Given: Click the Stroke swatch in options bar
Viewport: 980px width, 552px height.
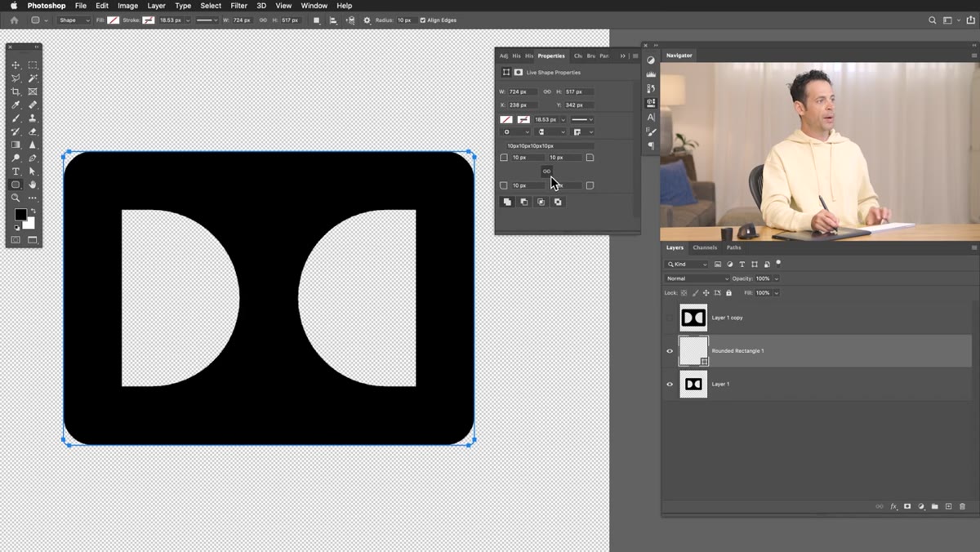Looking at the screenshot, I should [149, 20].
